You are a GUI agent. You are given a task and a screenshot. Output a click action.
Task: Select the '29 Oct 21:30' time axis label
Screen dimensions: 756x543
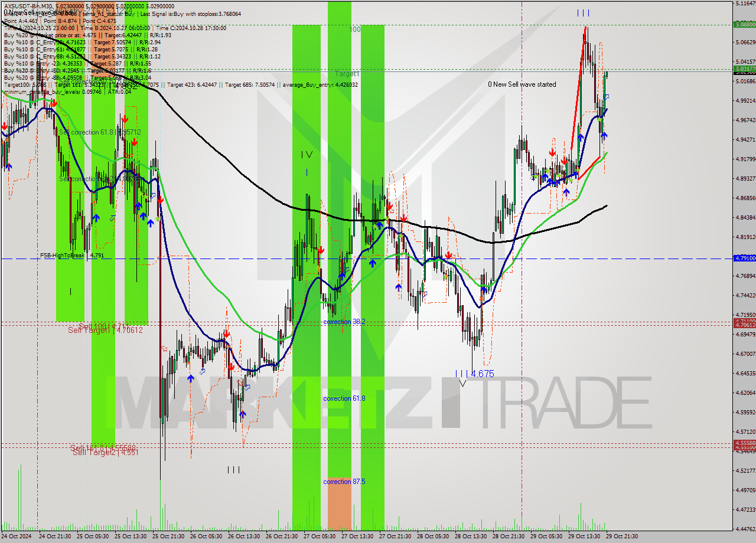pos(623,537)
